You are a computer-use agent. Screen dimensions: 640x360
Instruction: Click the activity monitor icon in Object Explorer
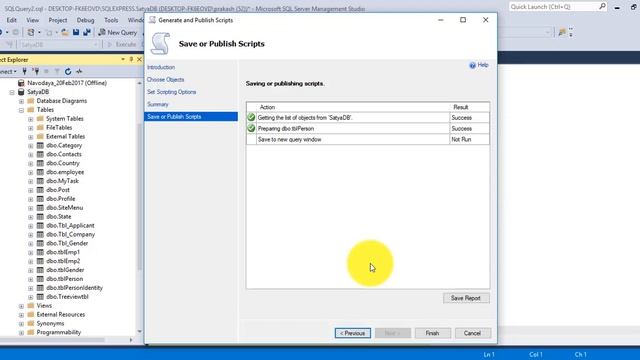(79, 71)
